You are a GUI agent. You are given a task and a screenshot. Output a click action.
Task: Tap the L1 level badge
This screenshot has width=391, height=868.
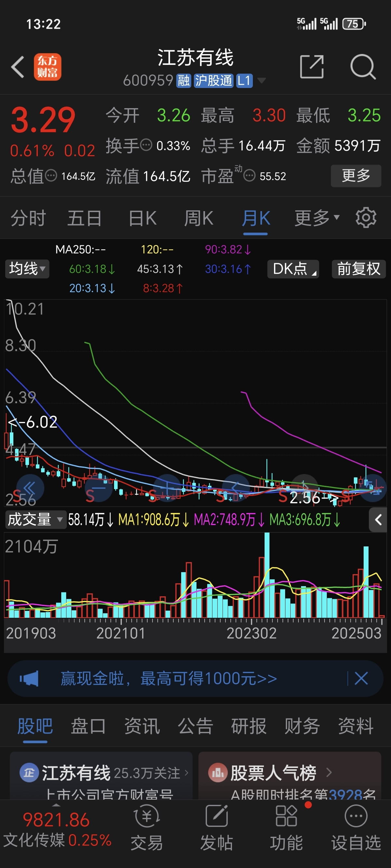244,80
